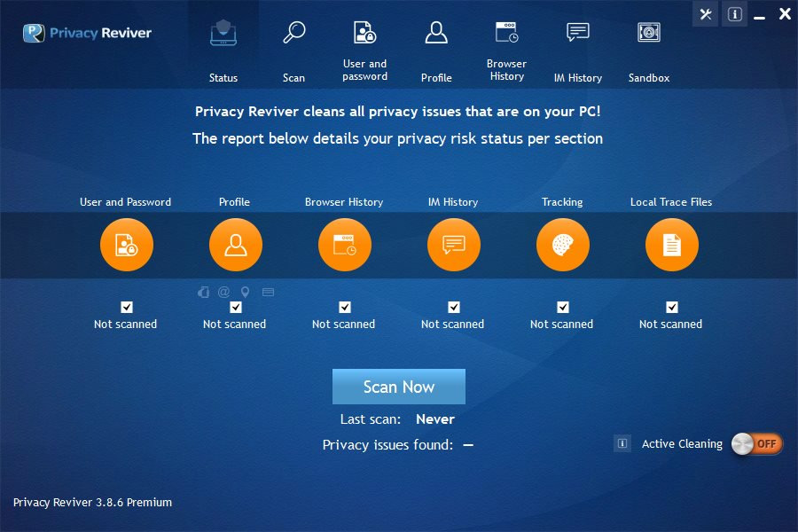Click 'IM History' section heading

click(453, 202)
